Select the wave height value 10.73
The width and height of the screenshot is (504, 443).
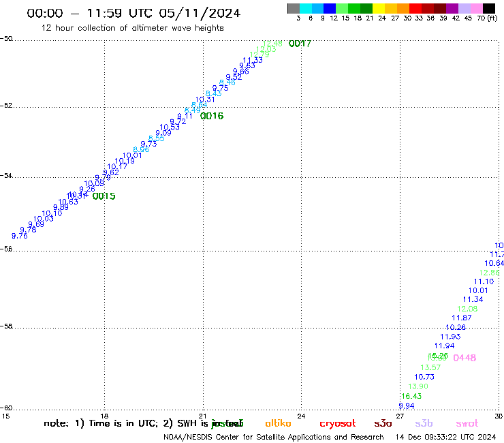click(424, 377)
